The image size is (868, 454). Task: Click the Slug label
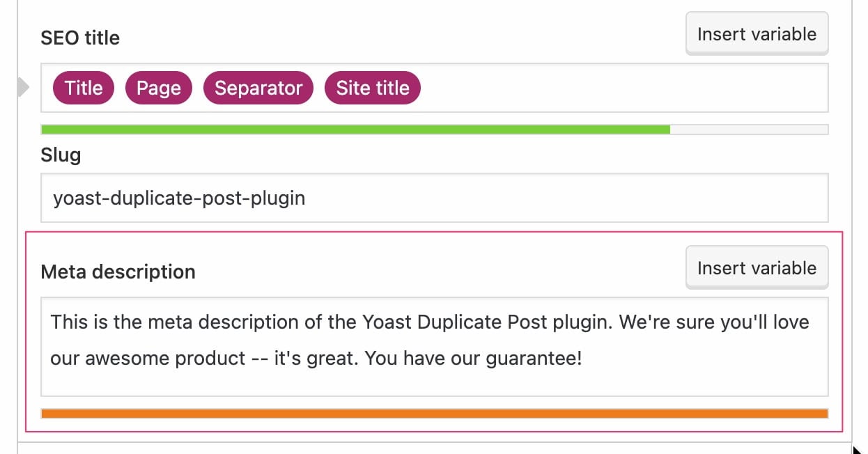[61, 155]
